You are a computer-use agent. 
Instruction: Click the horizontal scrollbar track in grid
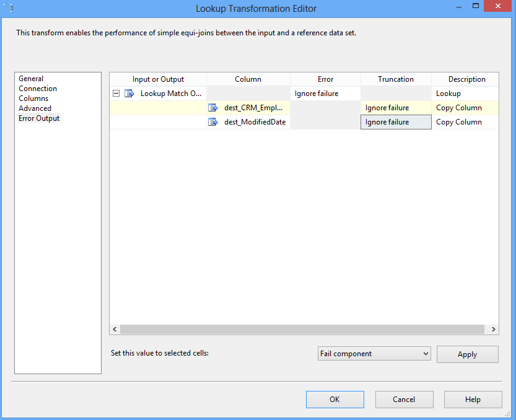(302, 329)
